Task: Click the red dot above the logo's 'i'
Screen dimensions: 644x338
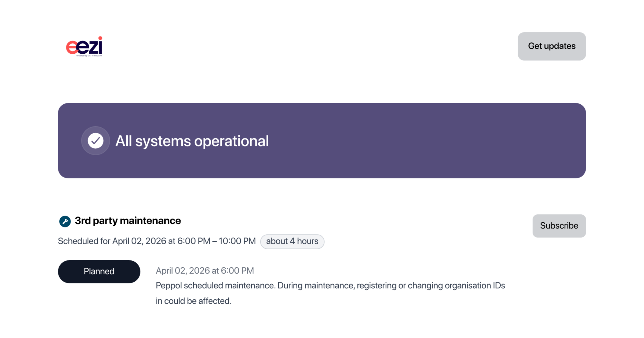Action: click(100, 38)
